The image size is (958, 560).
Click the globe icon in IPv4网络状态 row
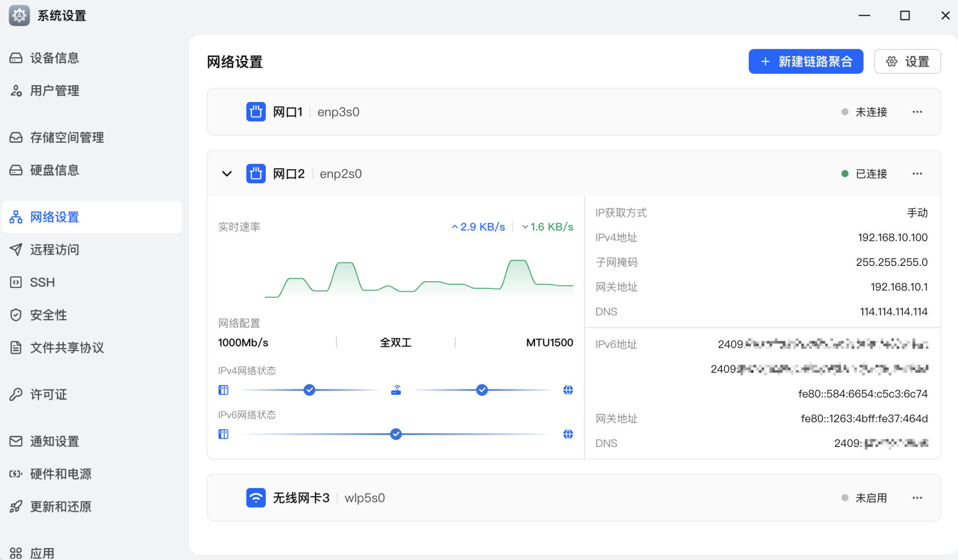pos(568,390)
